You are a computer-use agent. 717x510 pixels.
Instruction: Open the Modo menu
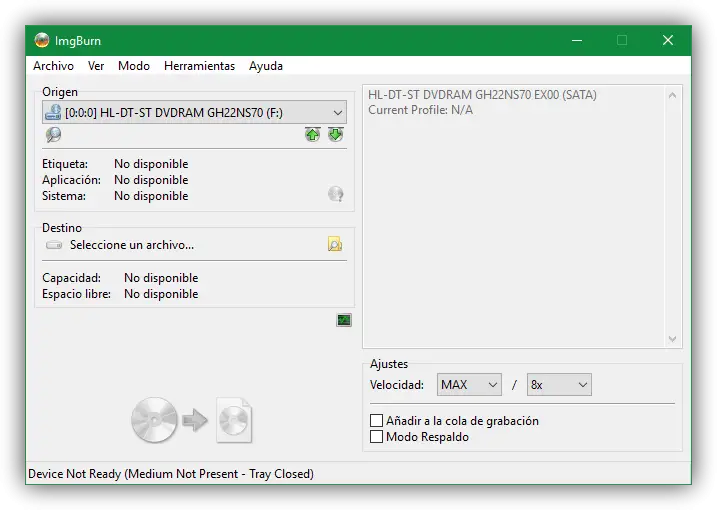134,66
